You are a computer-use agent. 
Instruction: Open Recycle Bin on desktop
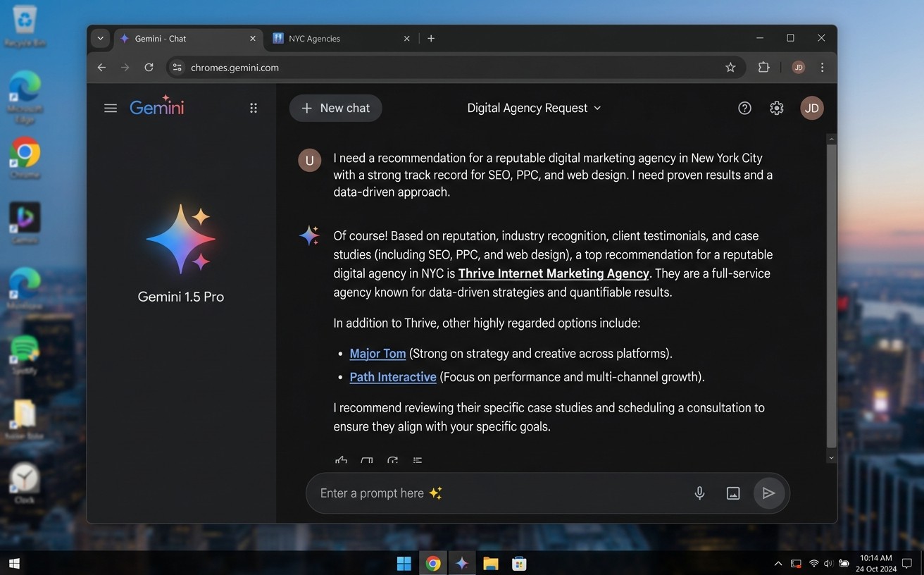coord(25,27)
